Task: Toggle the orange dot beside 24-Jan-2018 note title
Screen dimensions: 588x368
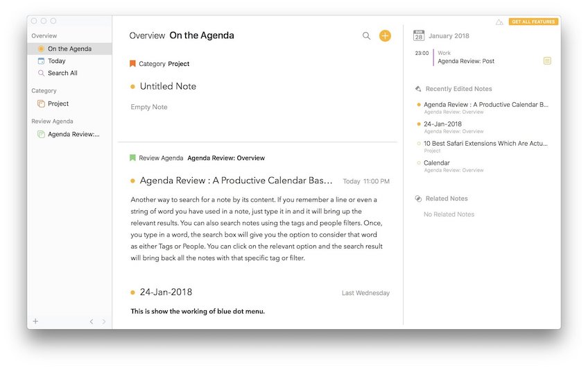Action: 132,292
